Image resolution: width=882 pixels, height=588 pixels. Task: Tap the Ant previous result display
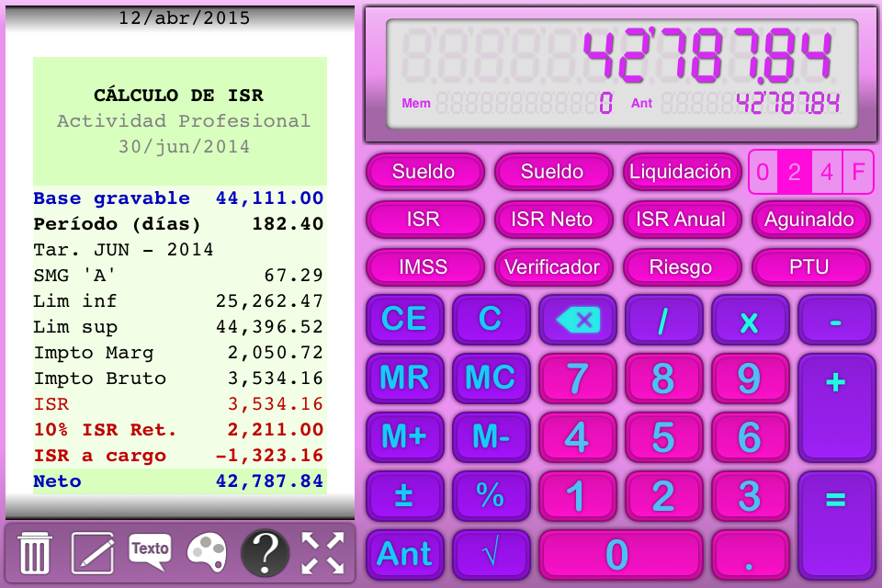tap(787, 104)
